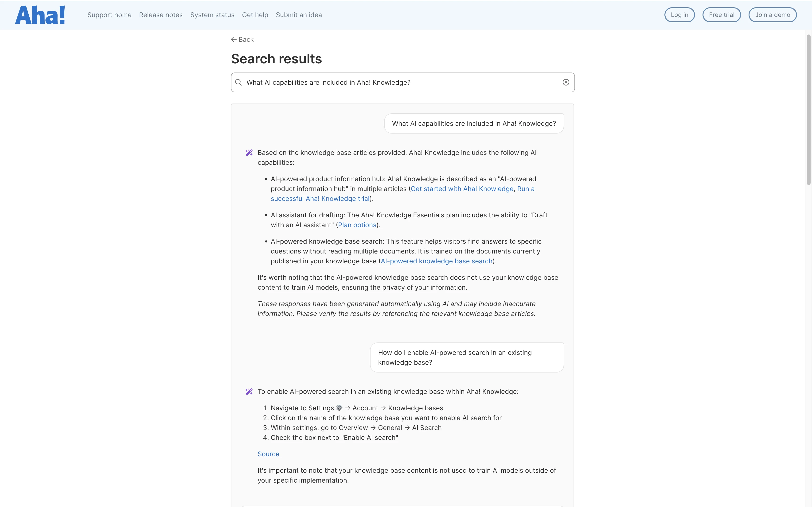Click the purple AI wand icon beside the first answer
Screen dimensions: 812x507
tap(249, 153)
